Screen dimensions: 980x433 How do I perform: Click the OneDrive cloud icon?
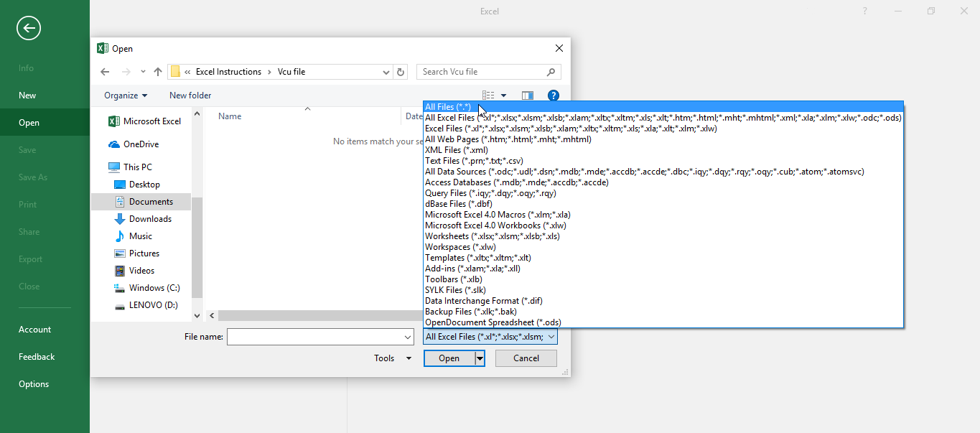(x=113, y=144)
